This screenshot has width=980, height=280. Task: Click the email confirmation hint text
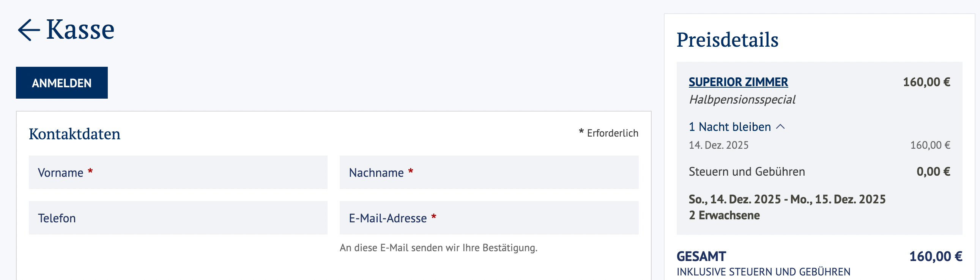coord(438,248)
